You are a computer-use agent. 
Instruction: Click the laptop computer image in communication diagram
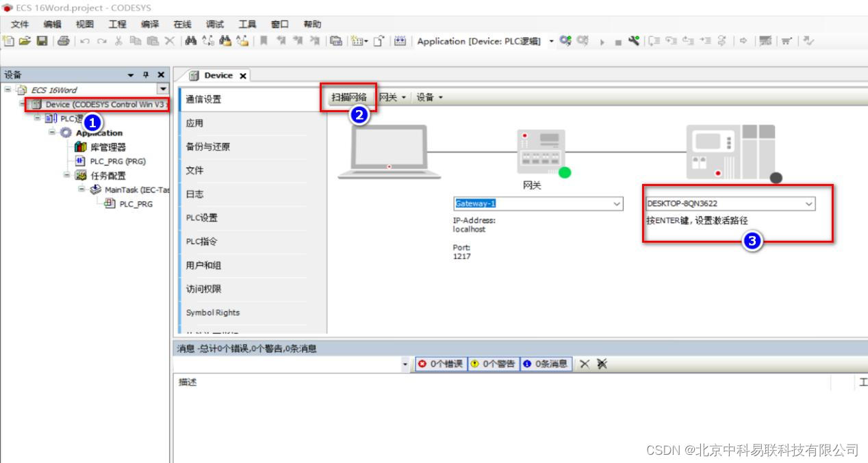(x=389, y=151)
